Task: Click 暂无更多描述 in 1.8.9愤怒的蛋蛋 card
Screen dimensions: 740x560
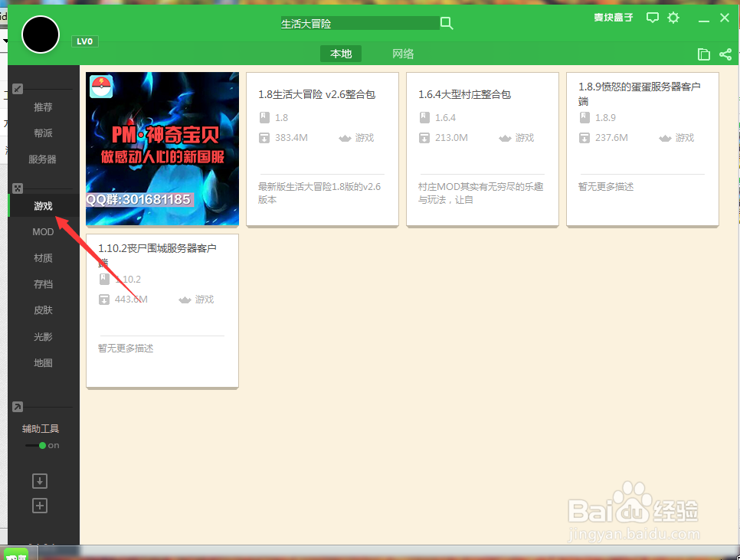Action: coord(606,187)
